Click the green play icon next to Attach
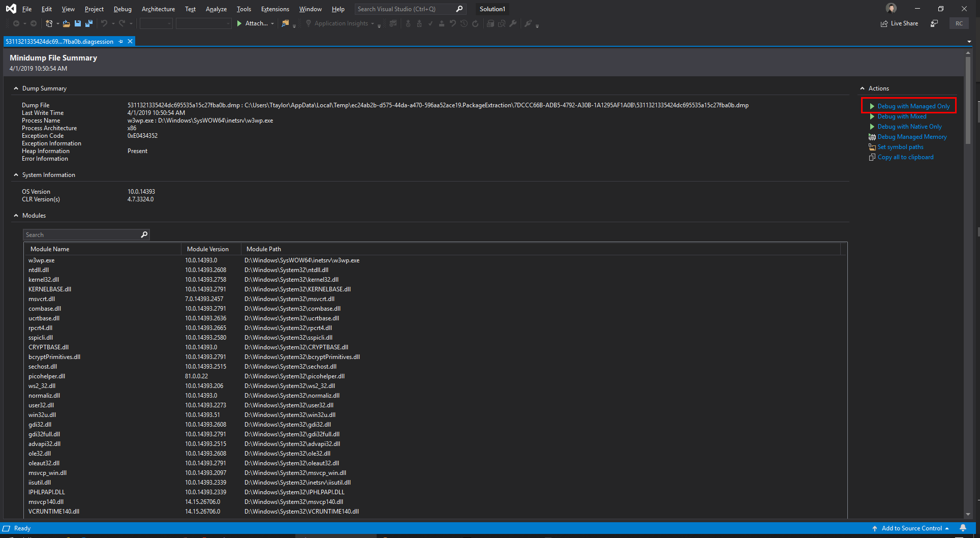The width and height of the screenshot is (980, 538). click(239, 23)
